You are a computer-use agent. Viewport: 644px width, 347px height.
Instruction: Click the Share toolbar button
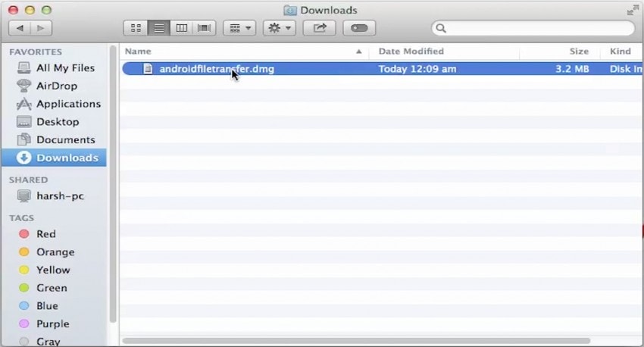pos(319,28)
